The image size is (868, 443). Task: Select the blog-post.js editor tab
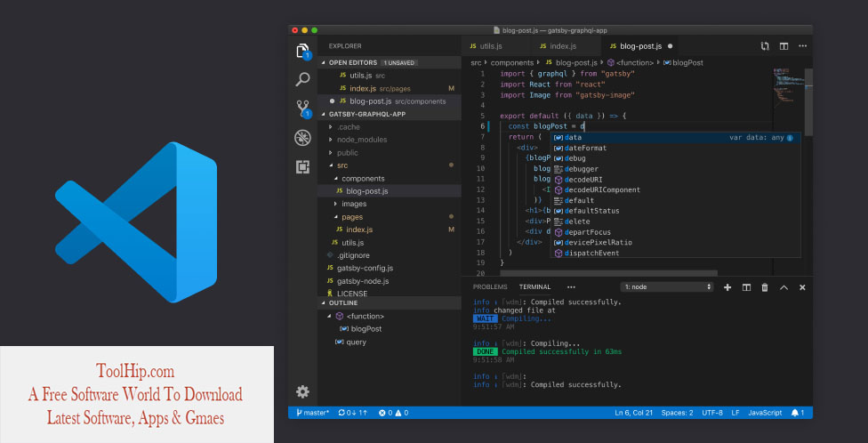point(640,46)
